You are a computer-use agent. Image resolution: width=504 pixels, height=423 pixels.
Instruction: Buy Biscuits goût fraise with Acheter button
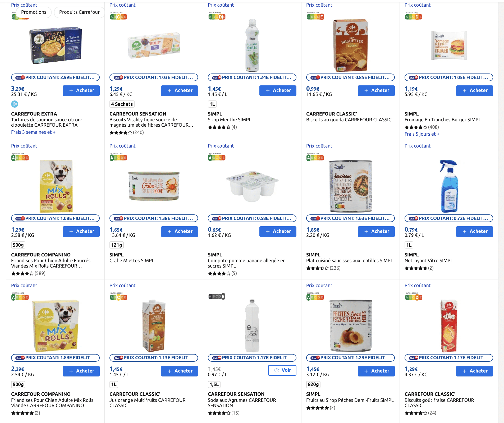(474, 371)
